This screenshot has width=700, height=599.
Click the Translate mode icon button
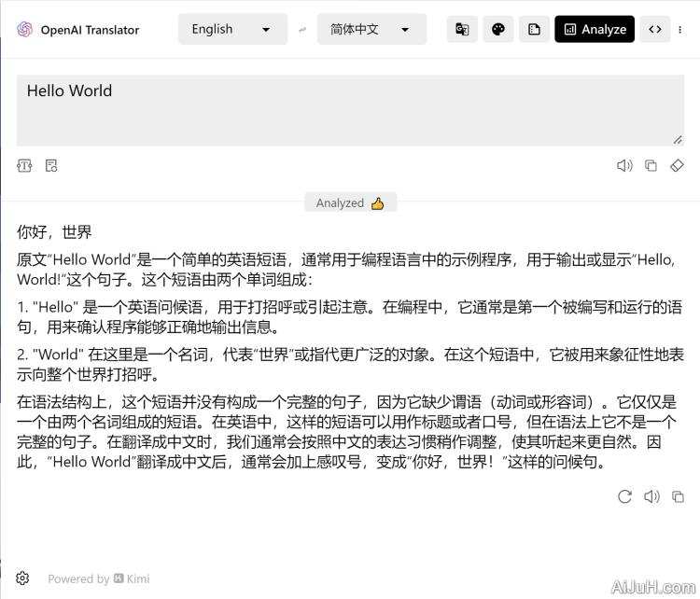tap(462, 29)
